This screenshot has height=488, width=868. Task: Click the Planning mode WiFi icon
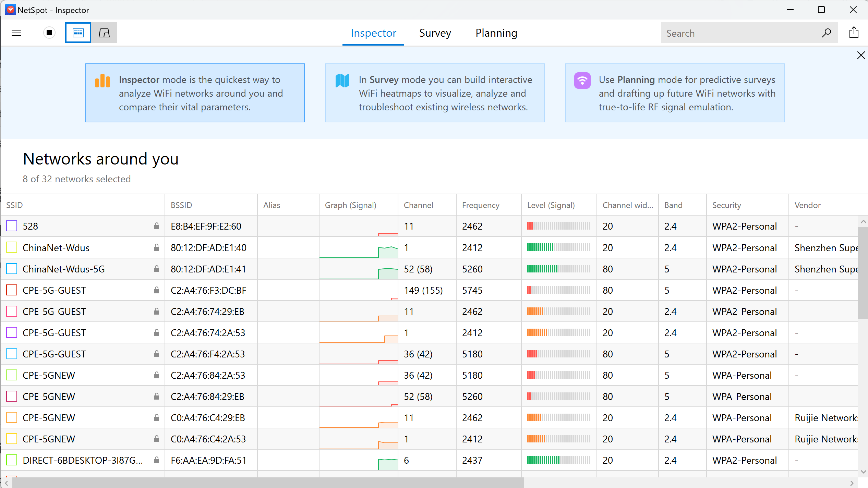coord(582,81)
